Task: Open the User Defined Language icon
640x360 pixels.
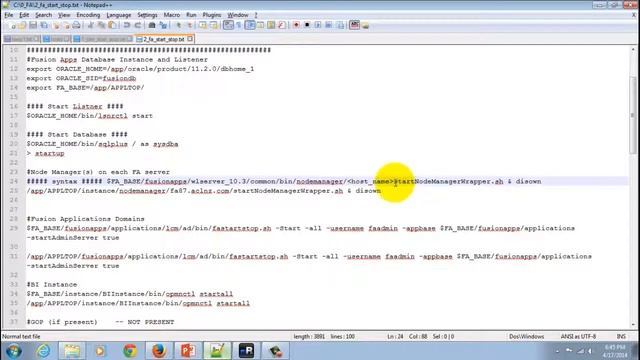Action: click(260, 25)
